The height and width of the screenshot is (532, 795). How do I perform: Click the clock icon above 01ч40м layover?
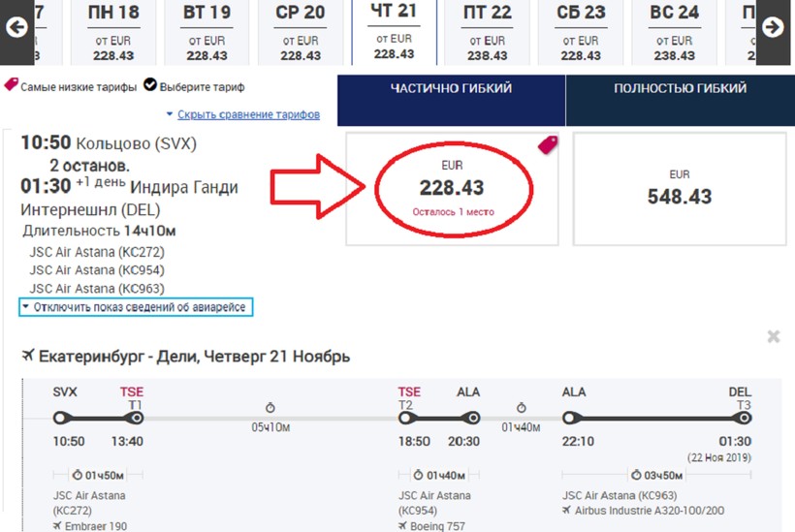[521, 408]
